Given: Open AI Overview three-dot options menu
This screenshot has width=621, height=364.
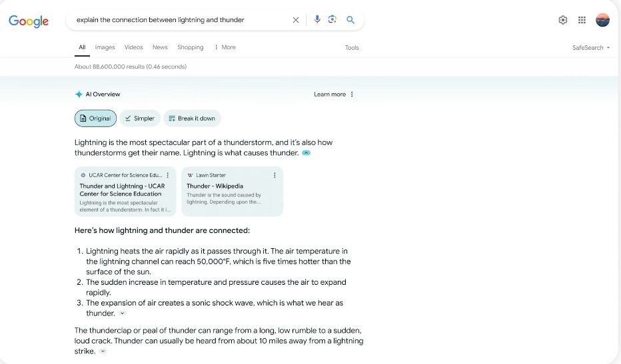Looking at the screenshot, I should coord(352,94).
